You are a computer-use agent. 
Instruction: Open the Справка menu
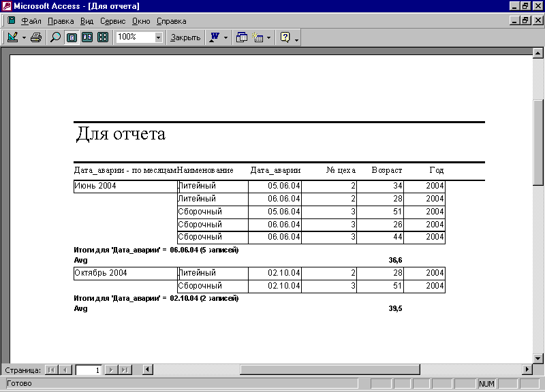point(172,21)
